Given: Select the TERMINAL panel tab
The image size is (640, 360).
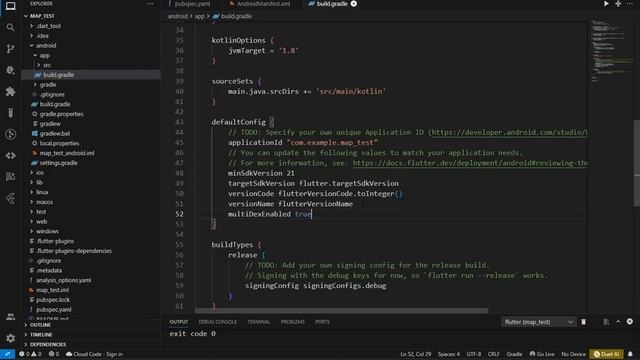Looking at the screenshot, I should pos(259,322).
